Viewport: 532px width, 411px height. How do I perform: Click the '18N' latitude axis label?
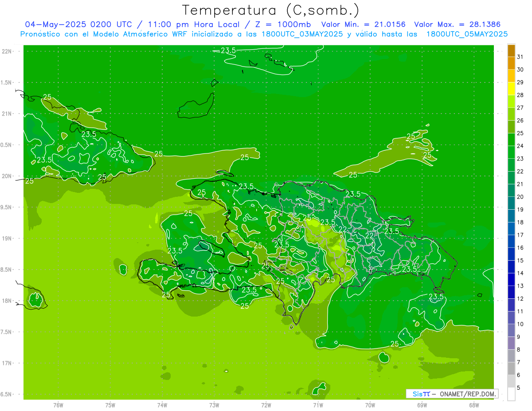click(6, 301)
